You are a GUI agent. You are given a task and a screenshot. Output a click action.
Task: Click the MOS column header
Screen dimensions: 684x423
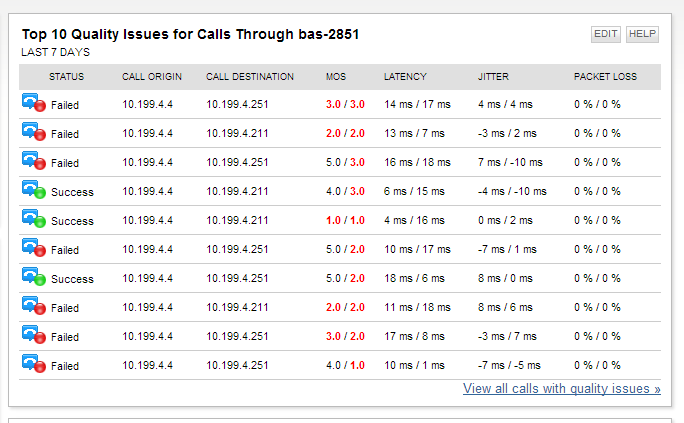pyautogui.click(x=336, y=77)
